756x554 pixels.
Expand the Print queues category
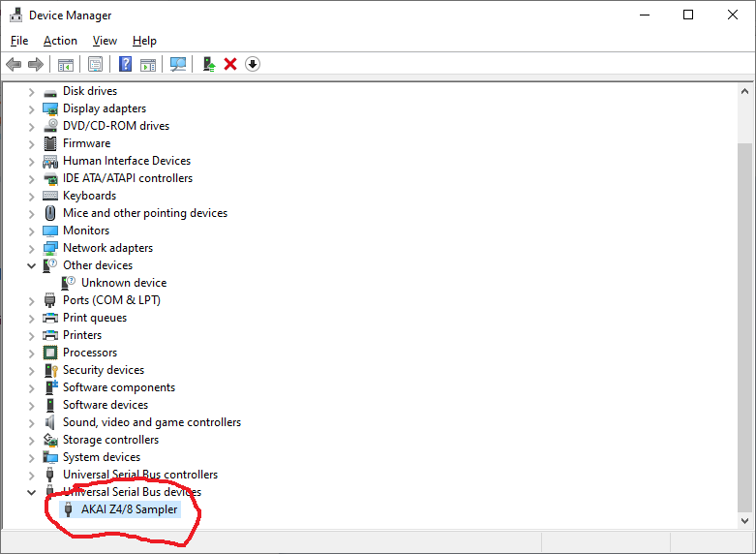(x=31, y=319)
